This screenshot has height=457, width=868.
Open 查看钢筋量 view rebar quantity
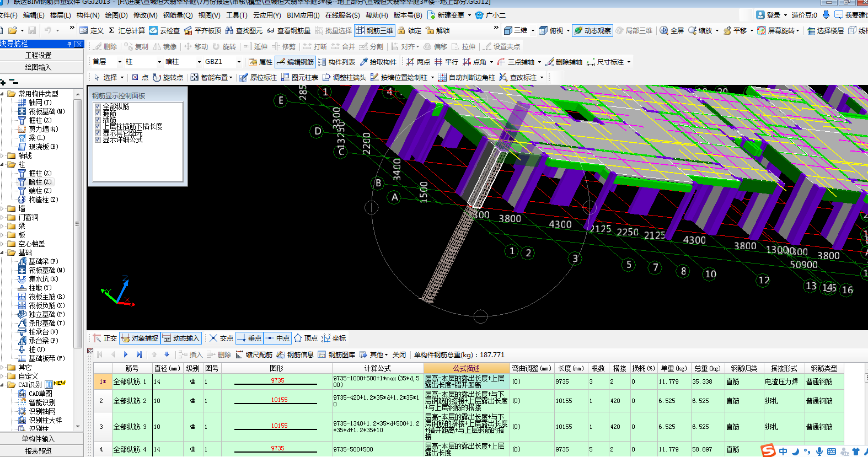click(x=288, y=31)
